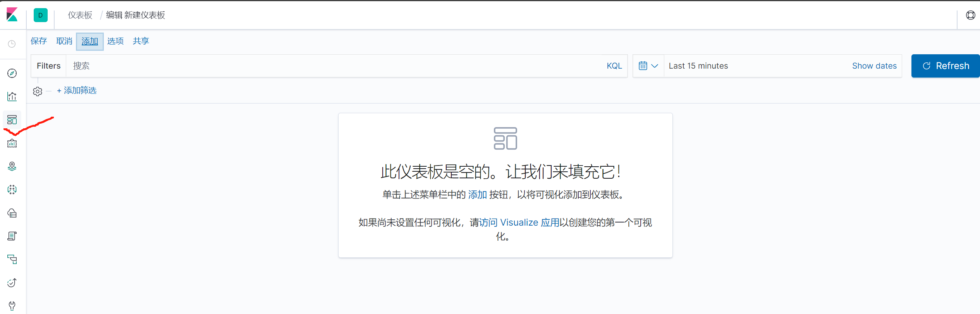Open Discover compass icon
The image size is (980, 314).
12,73
